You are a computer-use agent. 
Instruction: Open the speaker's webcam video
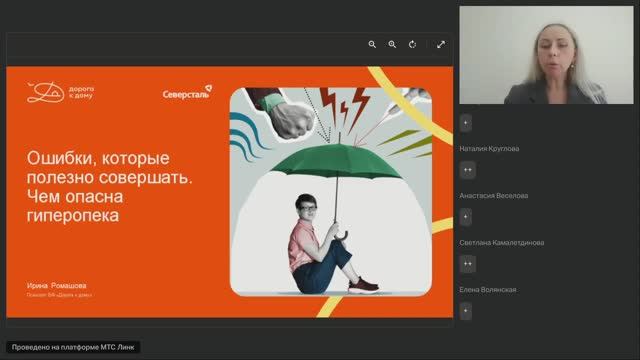pos(546,55)
